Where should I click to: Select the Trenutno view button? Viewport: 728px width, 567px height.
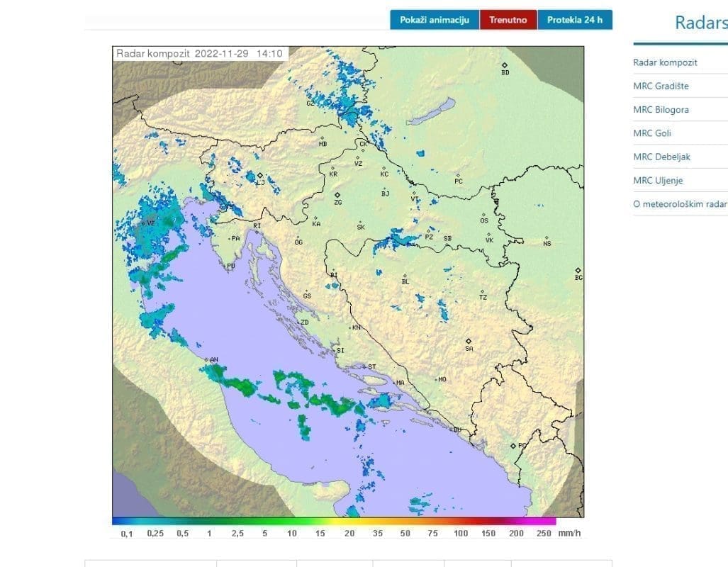(x=508, y=20)
